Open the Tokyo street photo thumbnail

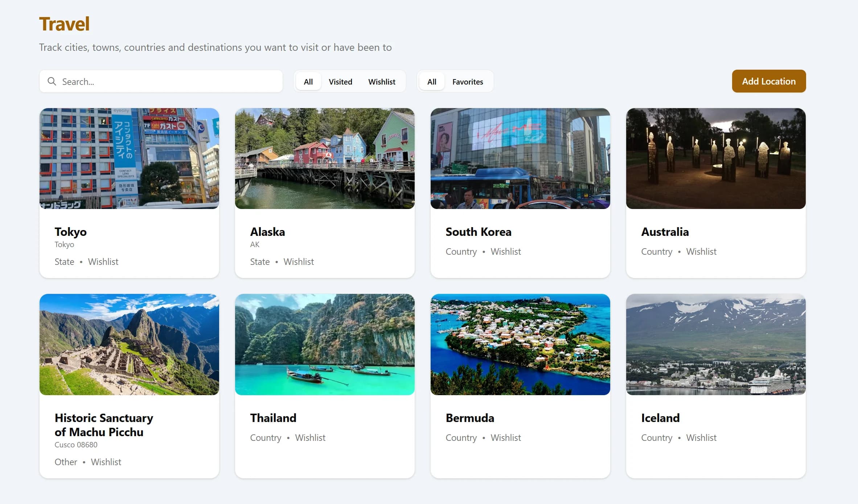[x=129, y=159]
